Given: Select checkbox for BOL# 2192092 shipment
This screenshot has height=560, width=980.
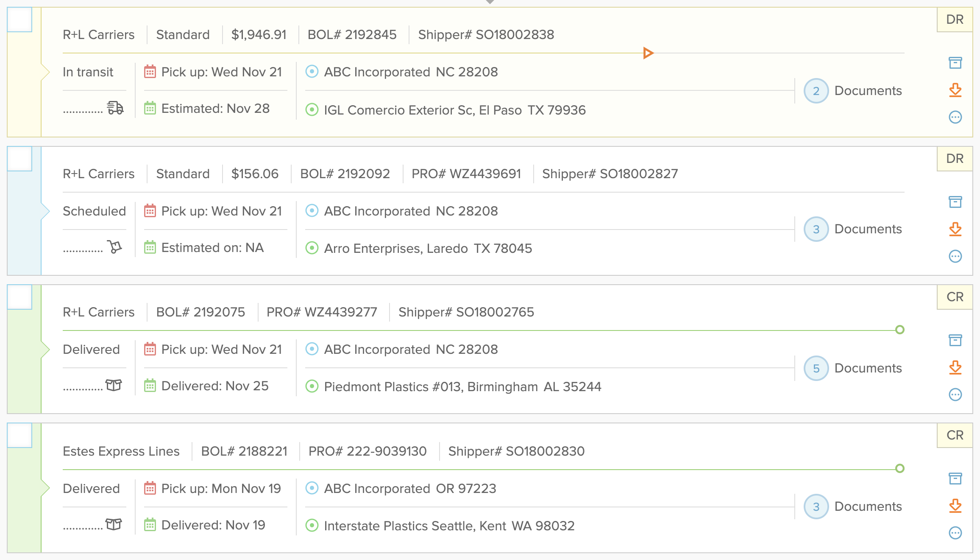Looking at the screenshot, I should 19,159.
